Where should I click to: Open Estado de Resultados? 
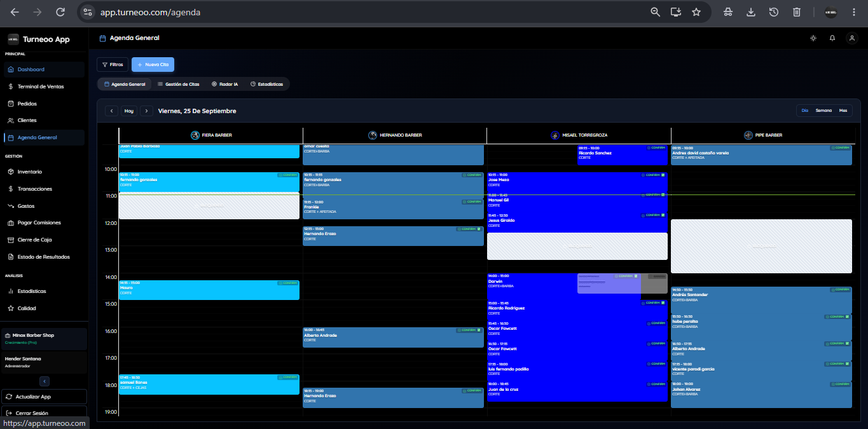coord(43,257)
